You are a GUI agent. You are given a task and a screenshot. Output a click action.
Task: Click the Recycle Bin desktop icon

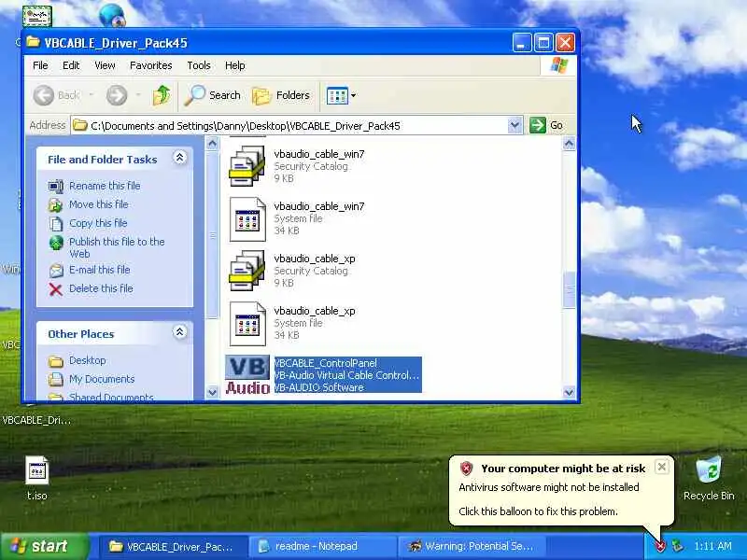pyautogui.click(x=709, y=478)
